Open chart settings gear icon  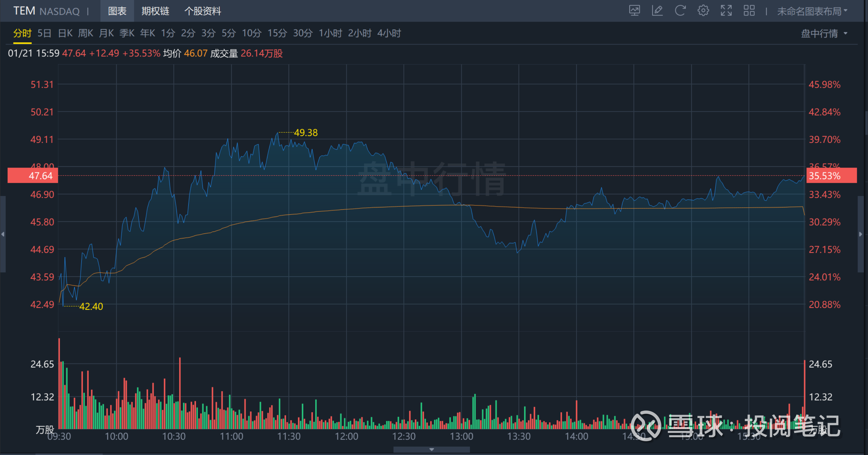pyautogui.click(x=703, y=11)
